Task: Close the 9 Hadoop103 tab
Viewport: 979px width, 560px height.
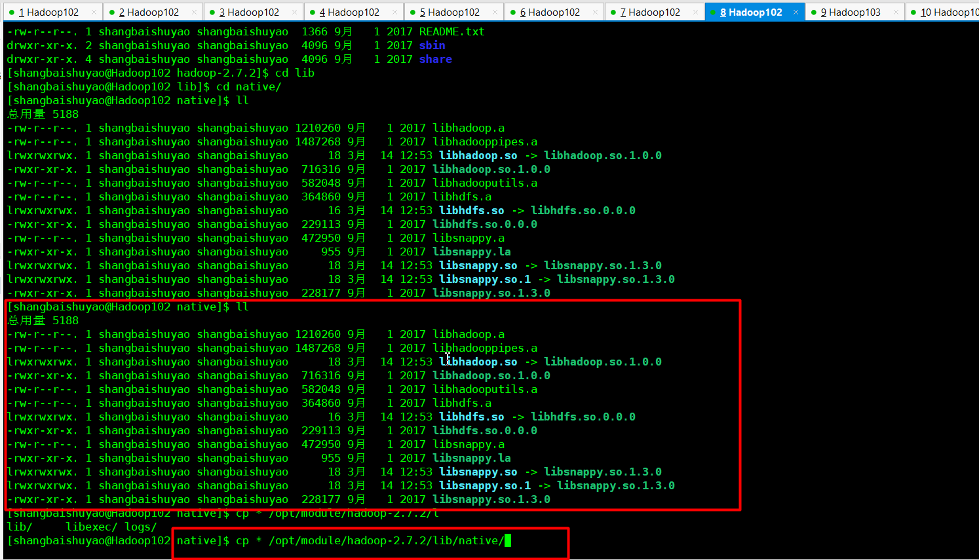Action: tap(896, 12)
